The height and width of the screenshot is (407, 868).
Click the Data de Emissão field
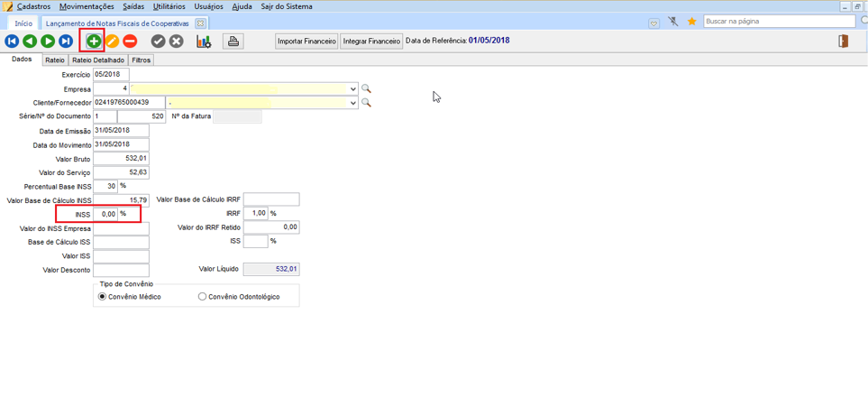[x=122, y=130]
